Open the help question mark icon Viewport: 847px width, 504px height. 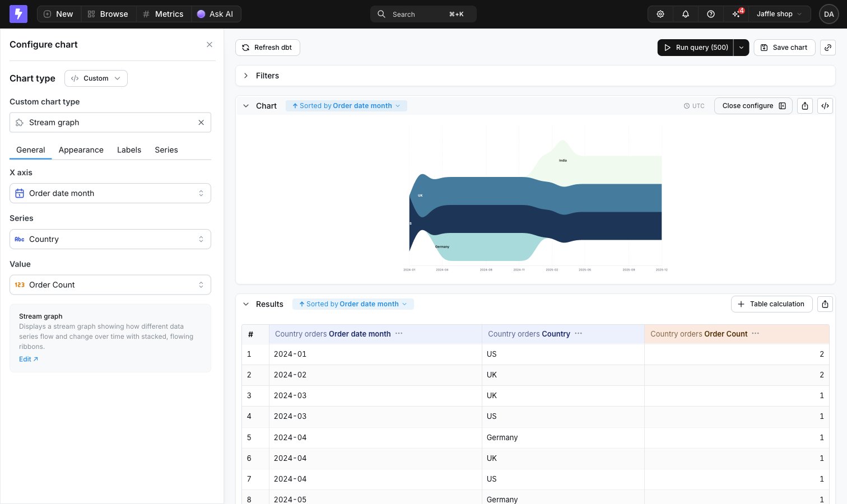[711, 14]
